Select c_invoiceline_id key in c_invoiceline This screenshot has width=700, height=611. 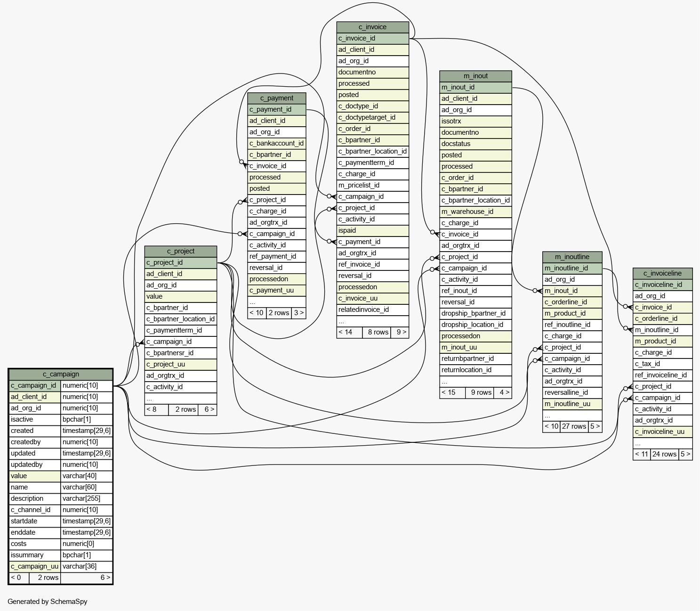pyautogui.click(x=662, y=285)
